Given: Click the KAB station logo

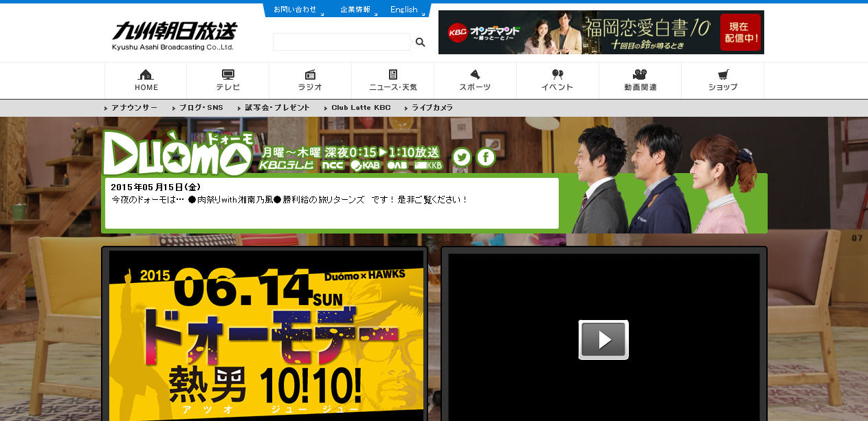Looking at the screenshot, I should pyautogui.click(x=366, y=166).
